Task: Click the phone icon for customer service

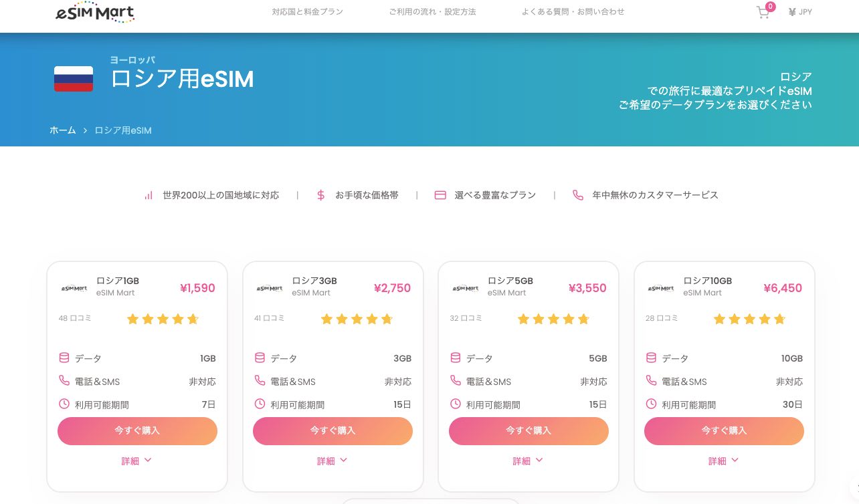Action: (578, 195)
